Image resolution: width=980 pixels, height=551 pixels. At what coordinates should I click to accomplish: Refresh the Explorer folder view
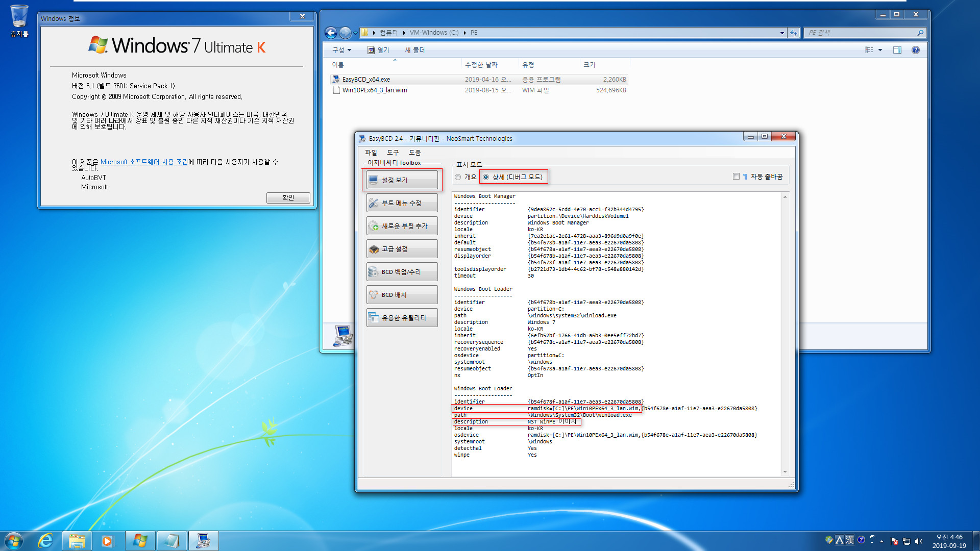(x=793, y=33)
